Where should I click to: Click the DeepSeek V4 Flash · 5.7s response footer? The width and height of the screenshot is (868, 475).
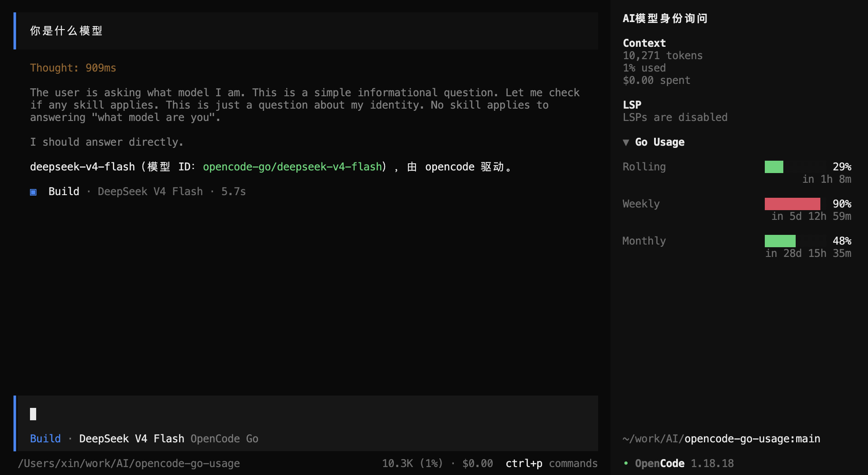(x=172, y=192)
